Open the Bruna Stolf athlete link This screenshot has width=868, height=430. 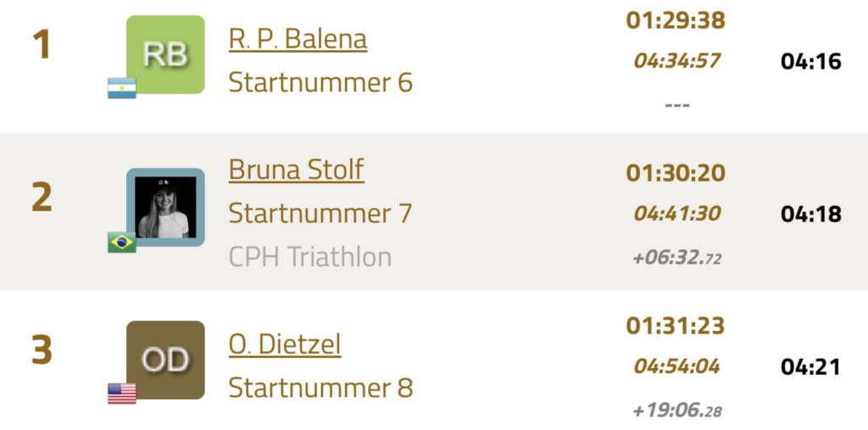tap(296, 170)
